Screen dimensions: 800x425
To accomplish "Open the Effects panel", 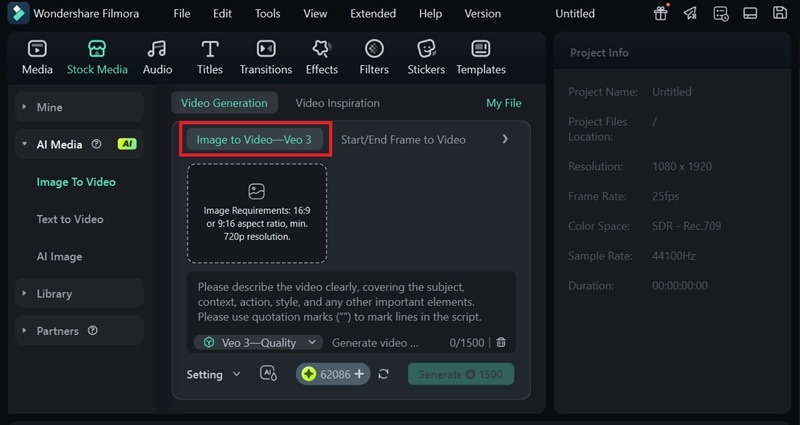I will (321, 57).
